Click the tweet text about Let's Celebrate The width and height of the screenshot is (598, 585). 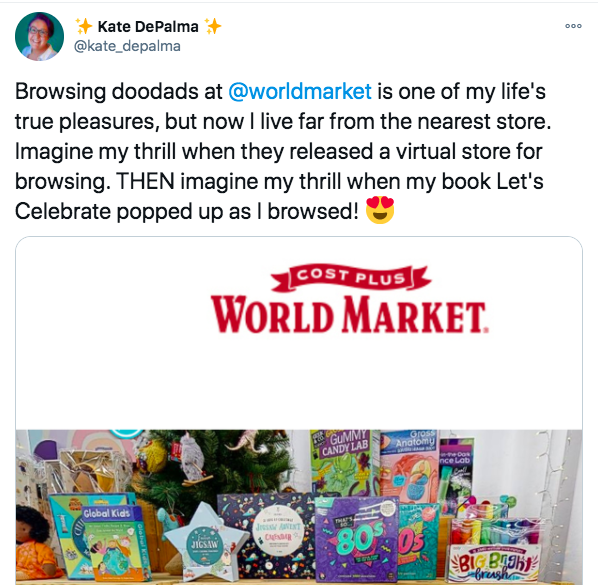pyautogui.click(x=283, y=151)
